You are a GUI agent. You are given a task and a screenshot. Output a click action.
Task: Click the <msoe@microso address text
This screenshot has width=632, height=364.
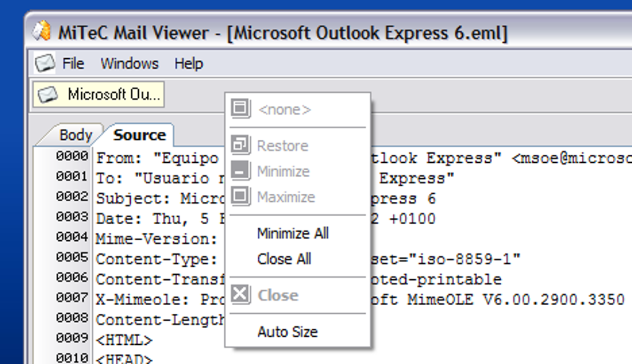tap(571, 158)
